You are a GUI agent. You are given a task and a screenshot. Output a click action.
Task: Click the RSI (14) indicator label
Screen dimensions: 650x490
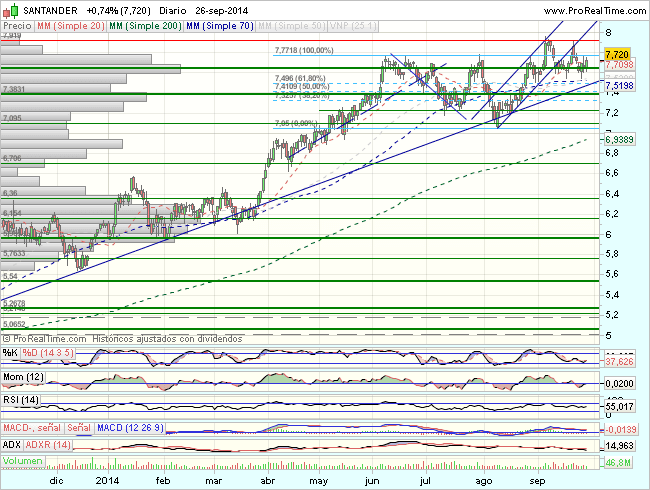coord(22,399)
